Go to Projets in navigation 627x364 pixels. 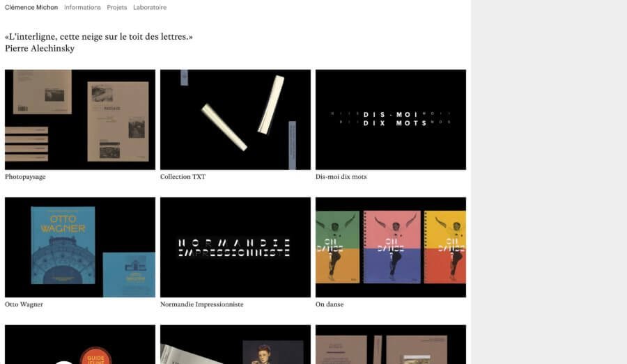coord(117,7)
